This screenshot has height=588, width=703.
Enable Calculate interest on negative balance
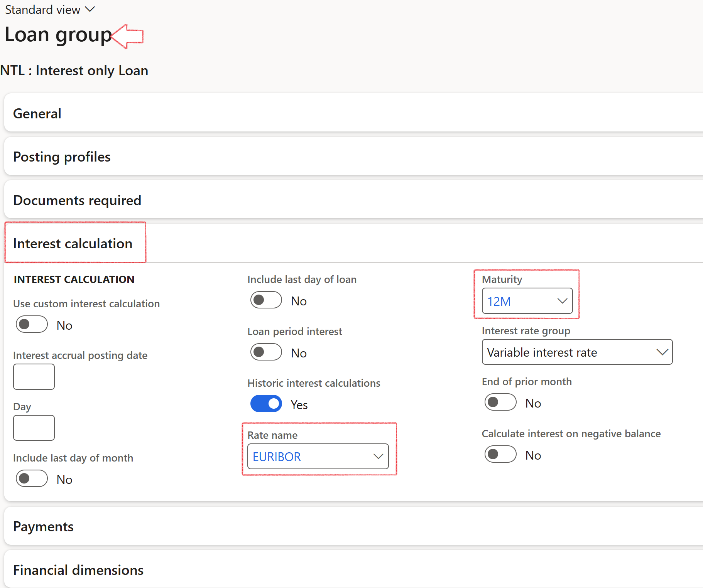coord(500,454)
